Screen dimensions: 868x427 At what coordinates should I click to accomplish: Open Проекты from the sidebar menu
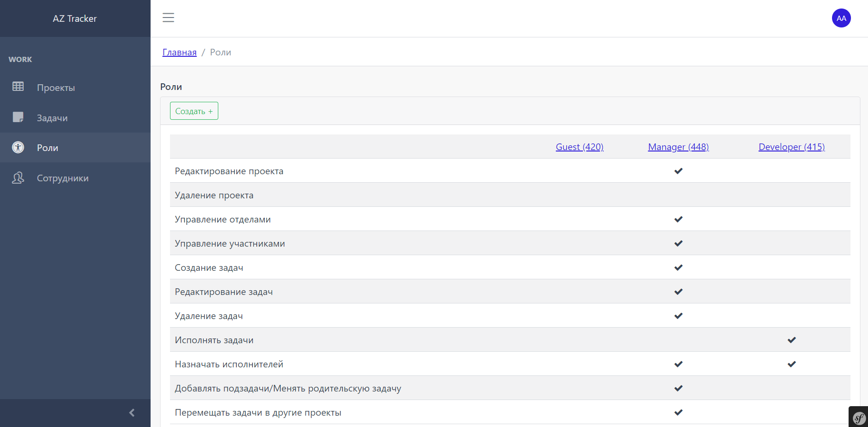(x=55, y=87)
